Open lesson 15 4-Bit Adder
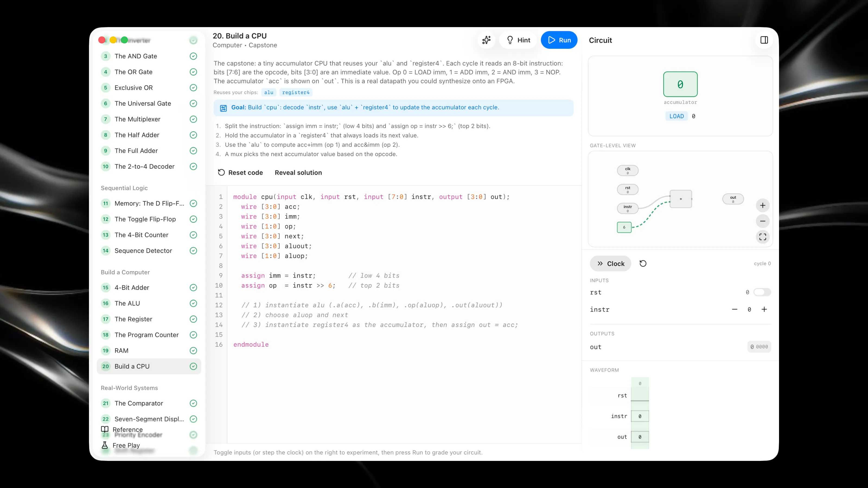The width and height of the screenshot is (868, 488). coord(149,288)
